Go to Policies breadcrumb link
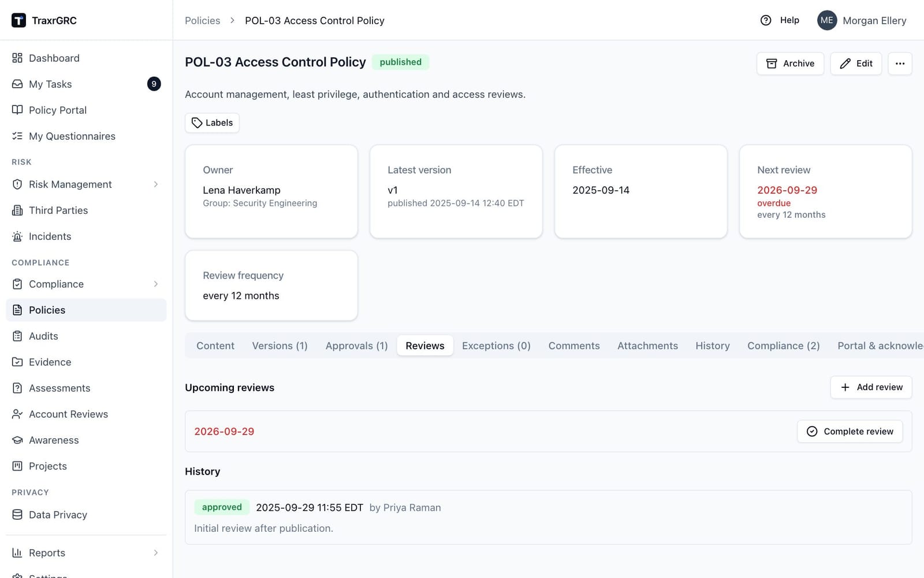Image resolution: width=924 pixels, height=578 pixels. 202,20
